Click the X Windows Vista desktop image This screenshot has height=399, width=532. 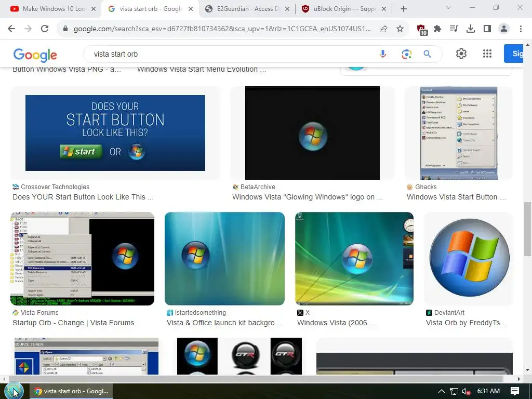click(354, 259)
